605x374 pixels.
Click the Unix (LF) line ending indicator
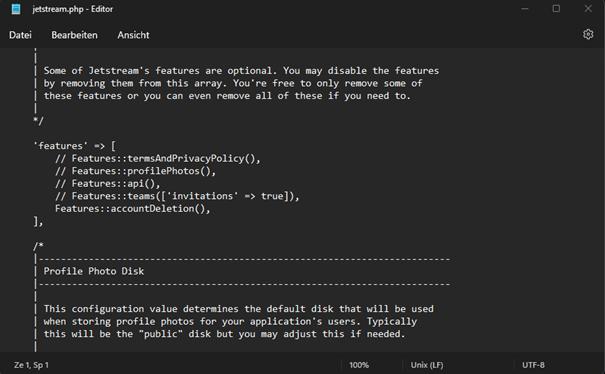click(x=427, y=365)
